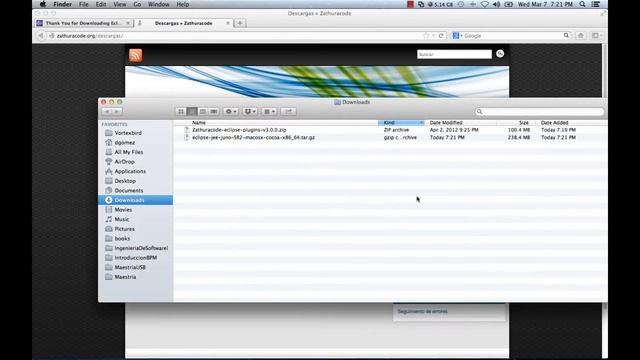Click the Buscar search field on webpage
The image size is (640, 360).
click(x=454, y=54)
